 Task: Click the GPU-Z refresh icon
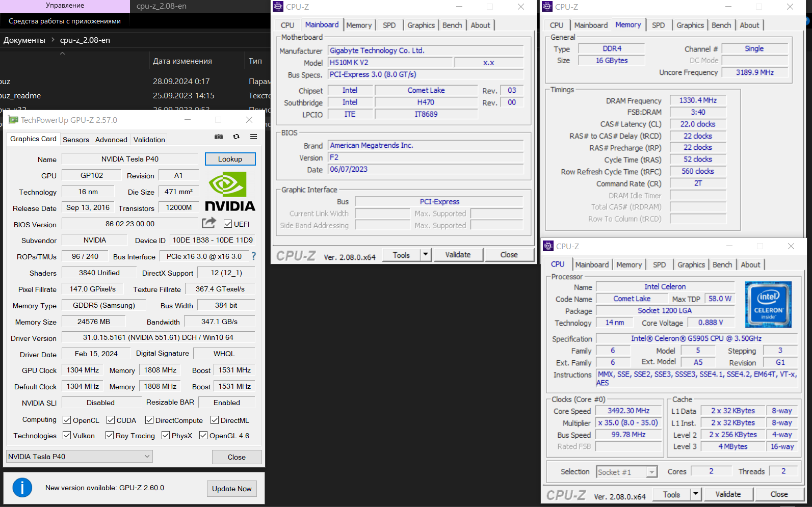click(236, 137)
